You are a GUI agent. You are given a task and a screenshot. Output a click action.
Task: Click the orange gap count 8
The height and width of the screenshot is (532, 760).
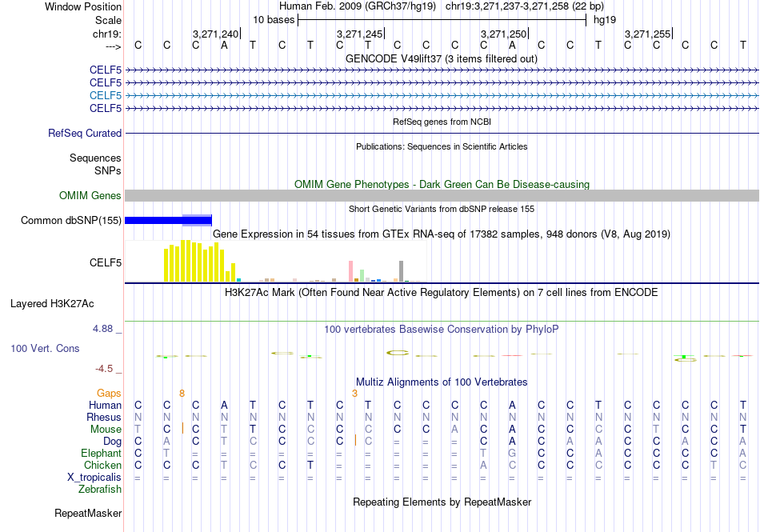182,394
